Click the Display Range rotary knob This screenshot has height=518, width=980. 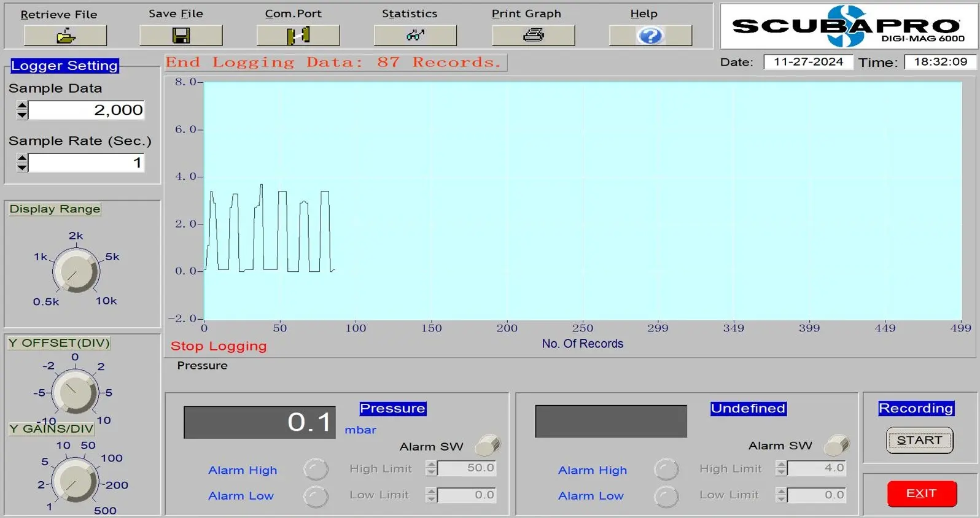75,271
